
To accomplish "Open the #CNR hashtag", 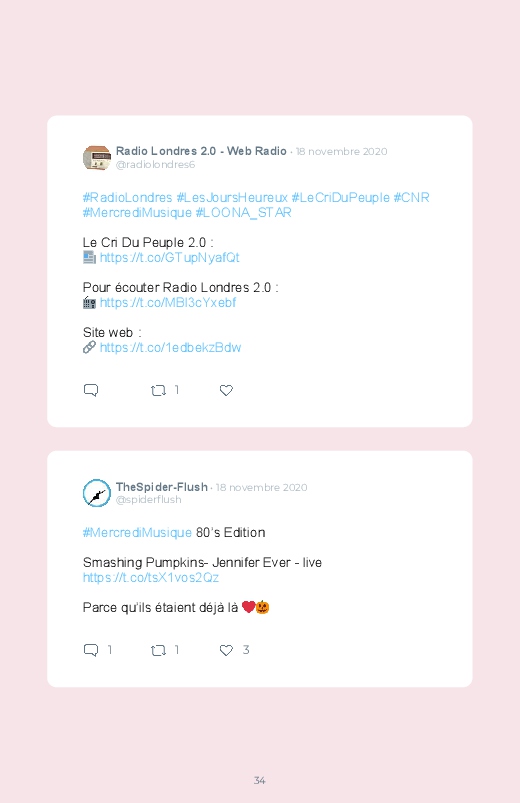I will tap(411, 197).
